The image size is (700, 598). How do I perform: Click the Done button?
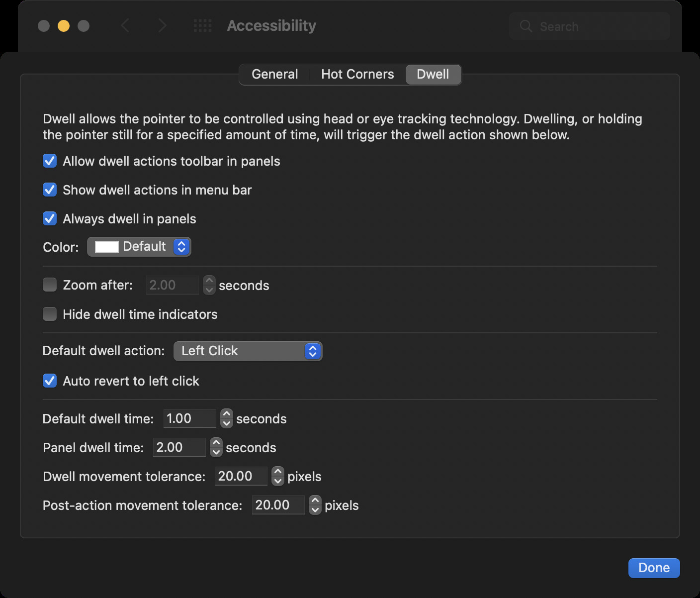coord(654,568)
